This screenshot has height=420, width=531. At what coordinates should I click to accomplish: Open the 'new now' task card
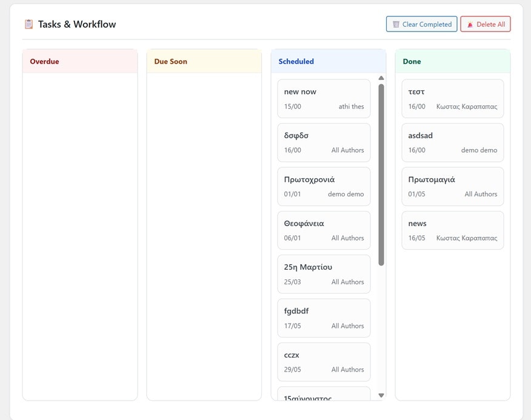click(x=324, y=99)
